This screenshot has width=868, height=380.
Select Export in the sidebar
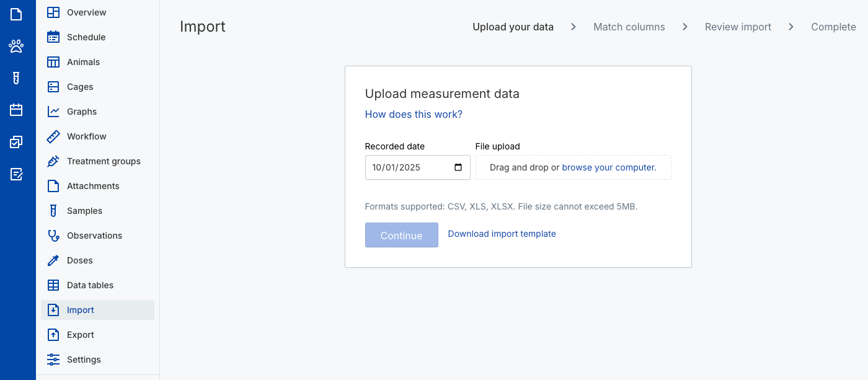(x=81, y=335)
